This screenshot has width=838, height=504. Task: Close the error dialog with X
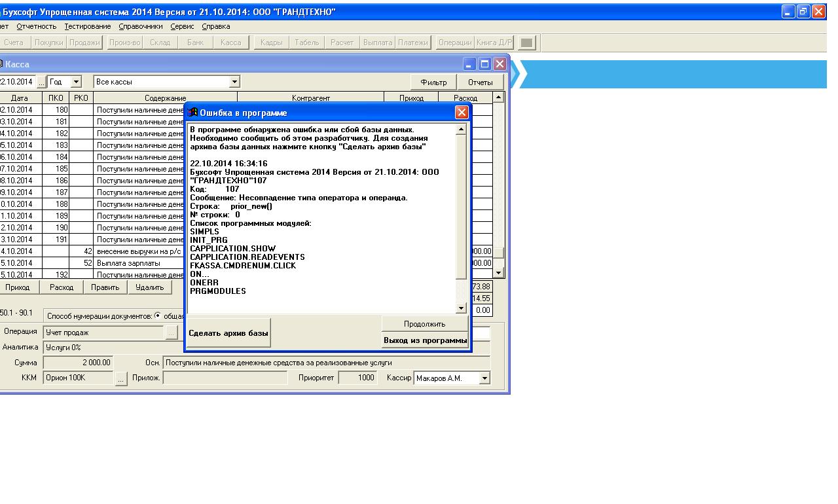click(x=462, y=113)
